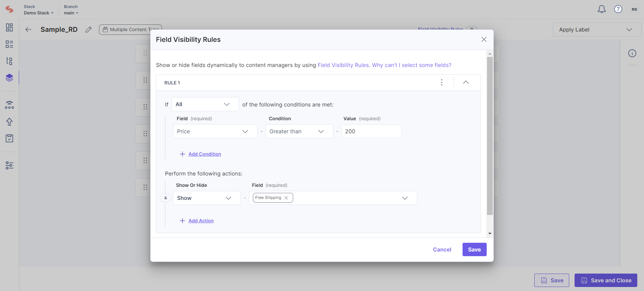Open the dashboard icon in sidebar
The image size is (644, 291).
[x=9, y=27]
